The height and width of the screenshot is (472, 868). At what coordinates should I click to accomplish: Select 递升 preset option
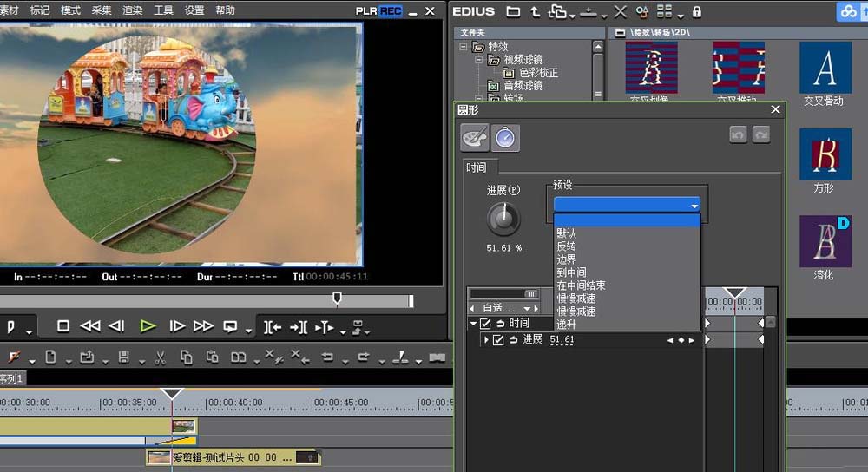566,324
